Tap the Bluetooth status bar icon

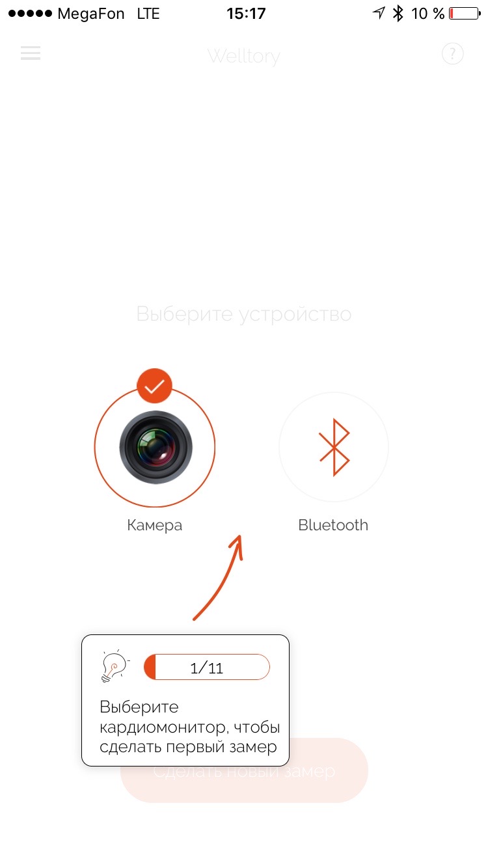[398, 14]
